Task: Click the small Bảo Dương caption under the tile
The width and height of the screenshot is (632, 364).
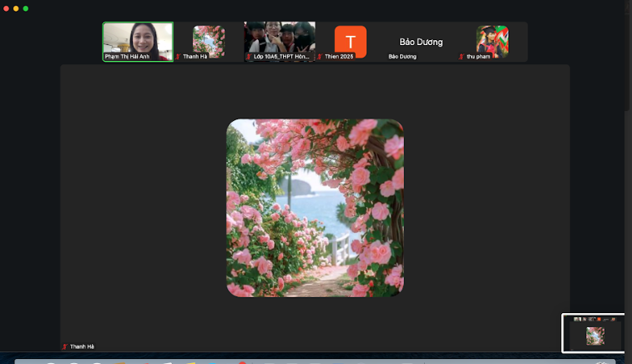Action: [402, 57]
